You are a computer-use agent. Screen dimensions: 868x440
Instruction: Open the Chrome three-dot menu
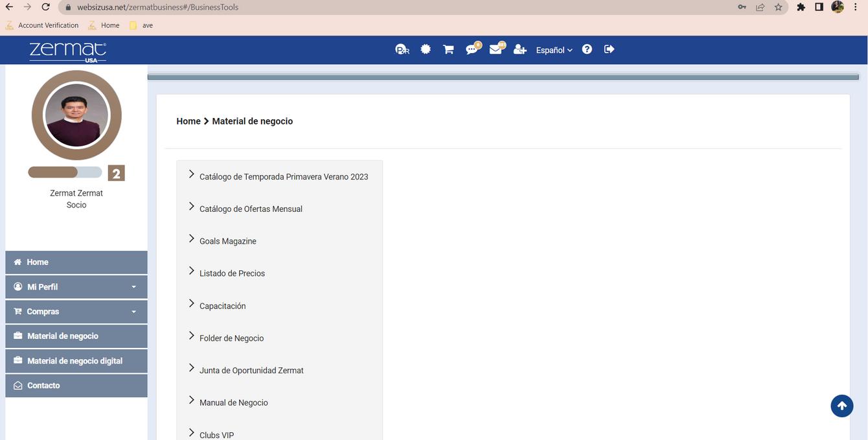[856, 7]
